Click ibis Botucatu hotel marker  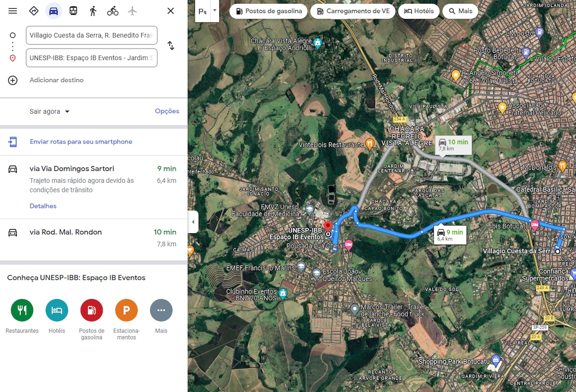click(534, 224)
